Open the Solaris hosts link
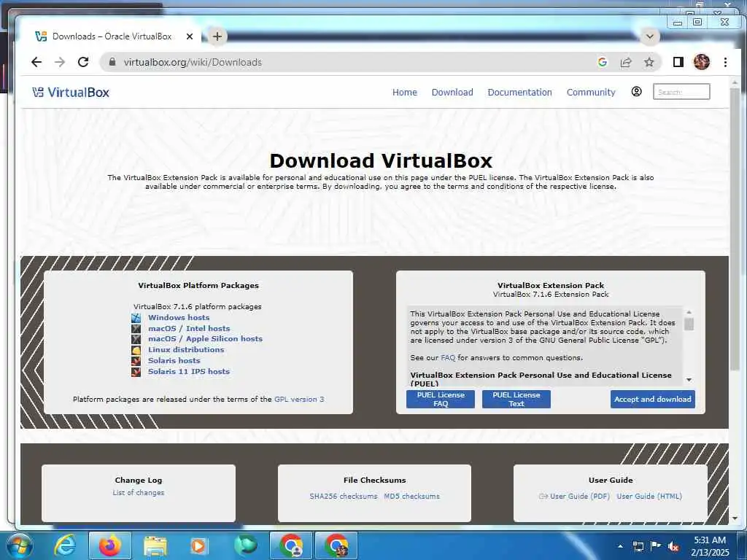 pyautogui.click(x=174, y=361)
